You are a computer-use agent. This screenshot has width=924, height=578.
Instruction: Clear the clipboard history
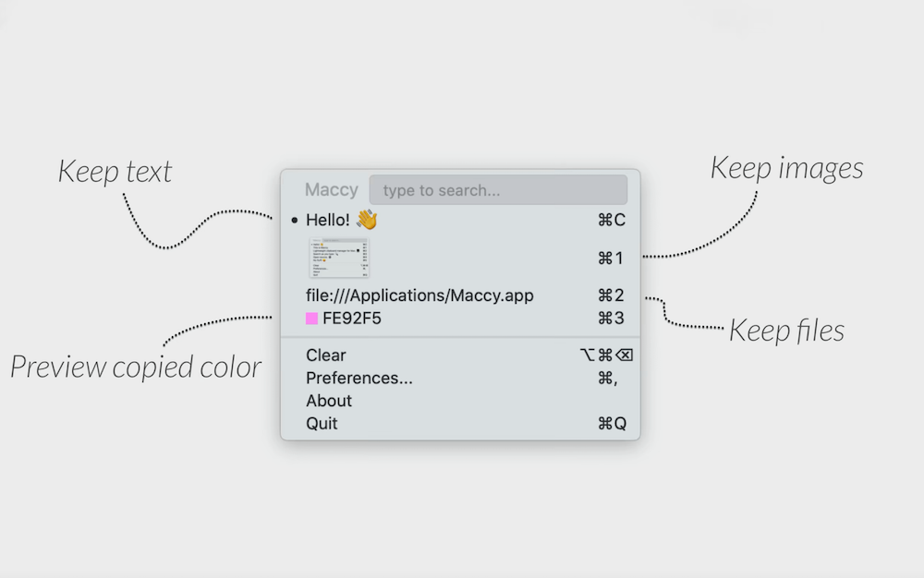tap(326, 355)
